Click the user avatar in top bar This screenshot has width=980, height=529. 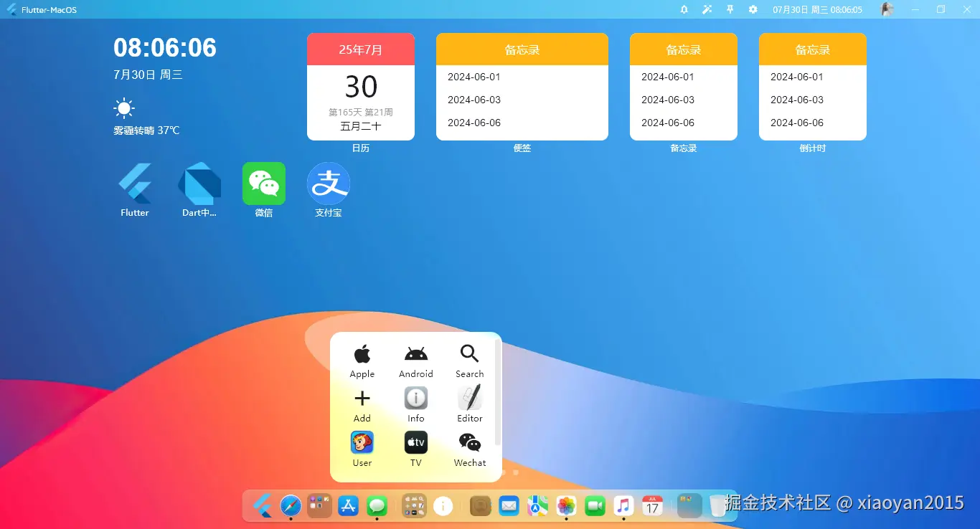click(x=887, y=9)
